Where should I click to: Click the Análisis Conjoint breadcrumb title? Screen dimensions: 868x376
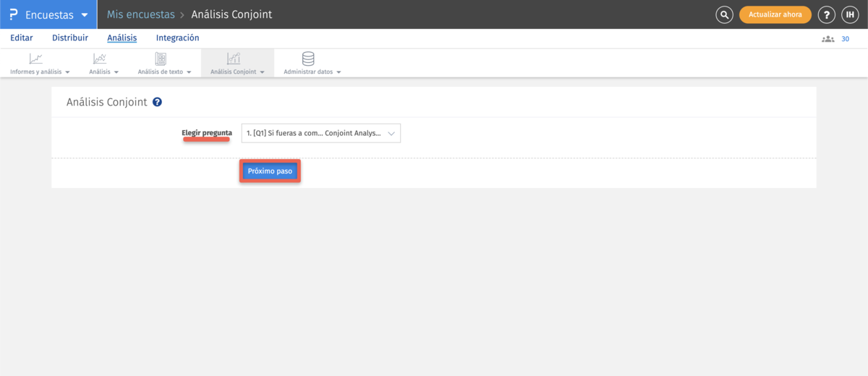[x=231, y=14]
